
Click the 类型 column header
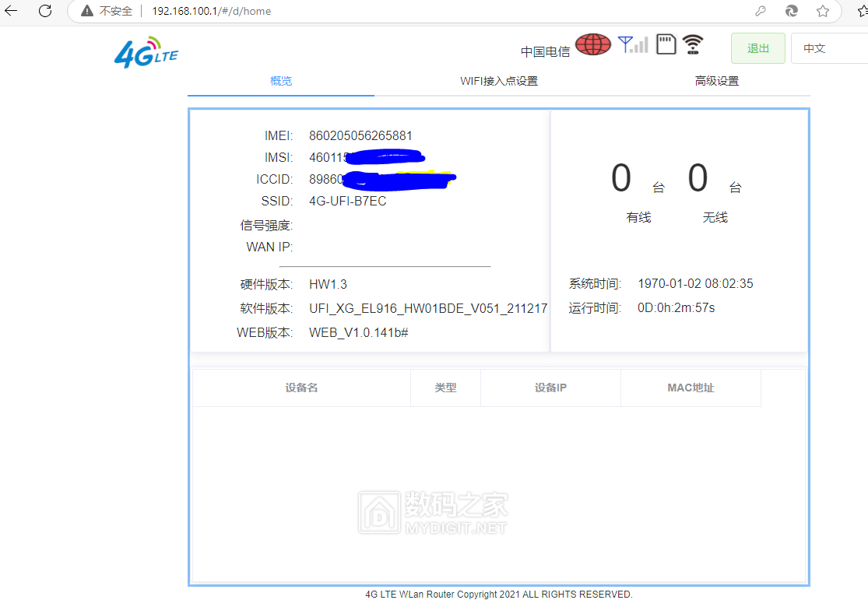point(445,388)
